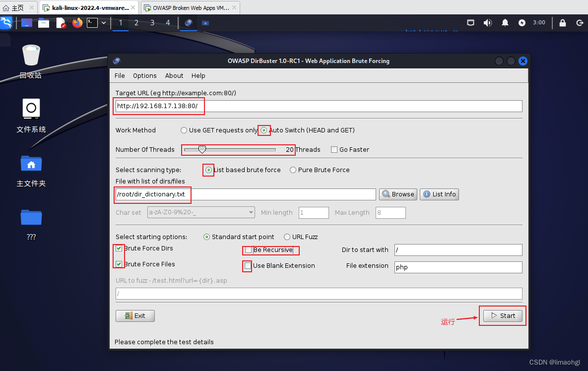This screenshot has height=371, width=588.
Task: Select the DirBuster taskbar window icon
Action: click(x=189, y=23)
